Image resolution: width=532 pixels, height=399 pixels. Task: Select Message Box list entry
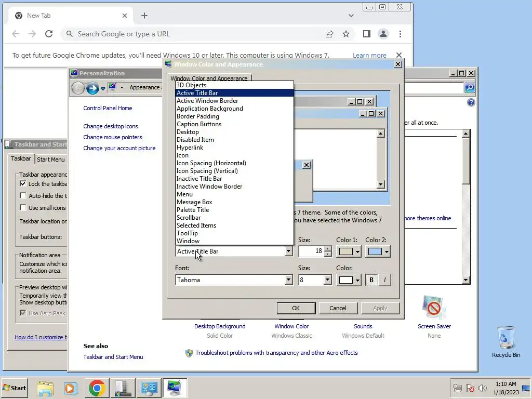click(x=234, y=202)
